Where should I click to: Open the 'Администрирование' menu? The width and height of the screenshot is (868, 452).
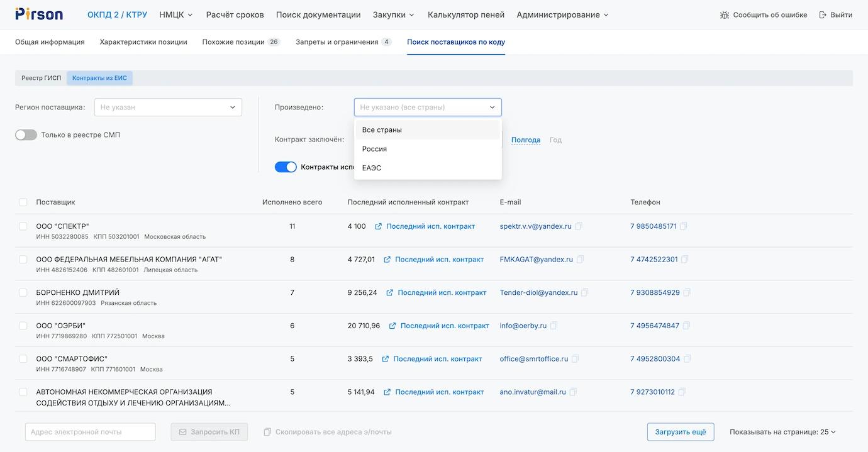tap(562, 14)
